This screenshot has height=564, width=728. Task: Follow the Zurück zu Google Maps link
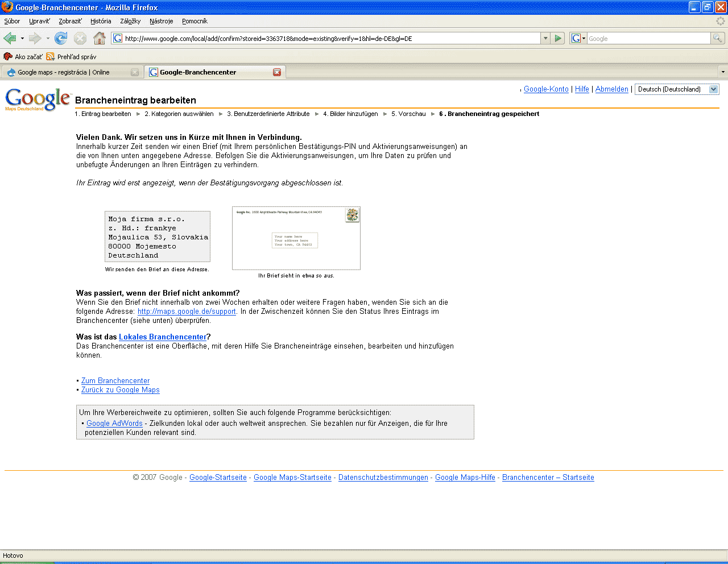[x=121, y=390]
